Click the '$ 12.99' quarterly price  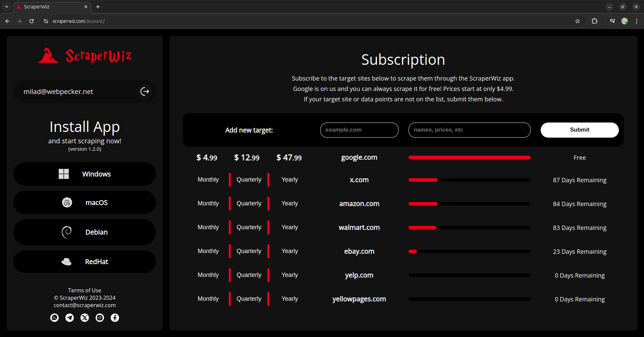pyautogui.click(x=247, y=157)
